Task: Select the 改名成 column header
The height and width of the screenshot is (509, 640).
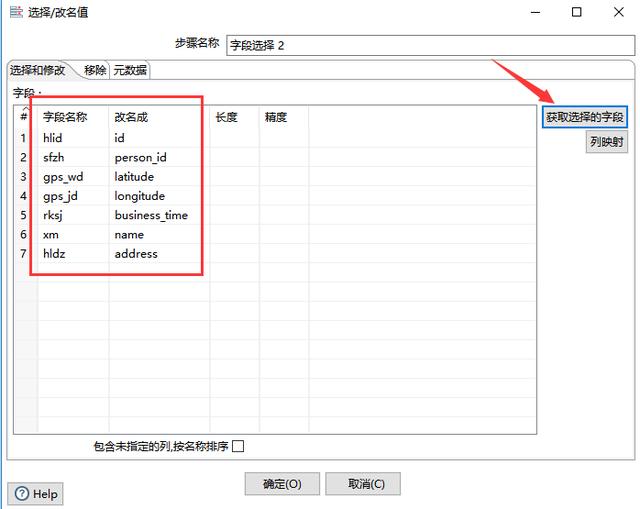Action: click(x=159, y=117)
